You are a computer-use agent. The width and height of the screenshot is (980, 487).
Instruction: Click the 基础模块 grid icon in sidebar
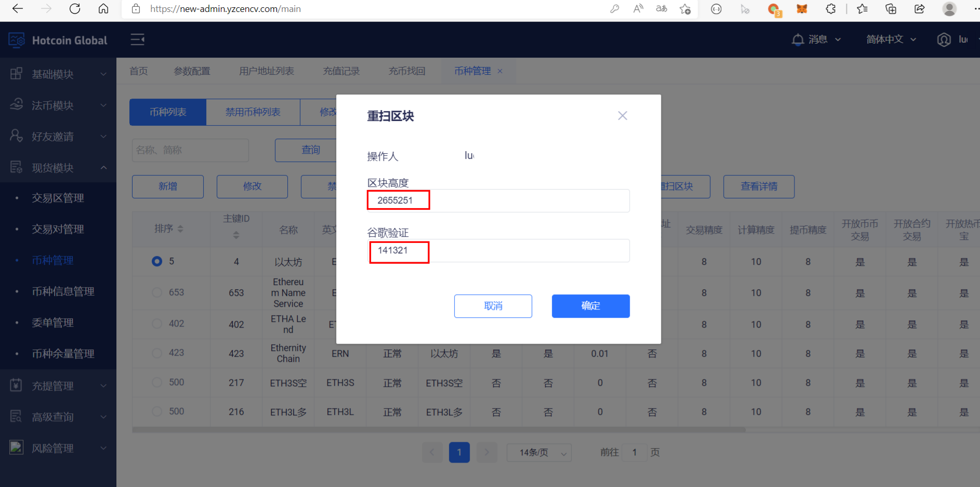click(16, 74)
